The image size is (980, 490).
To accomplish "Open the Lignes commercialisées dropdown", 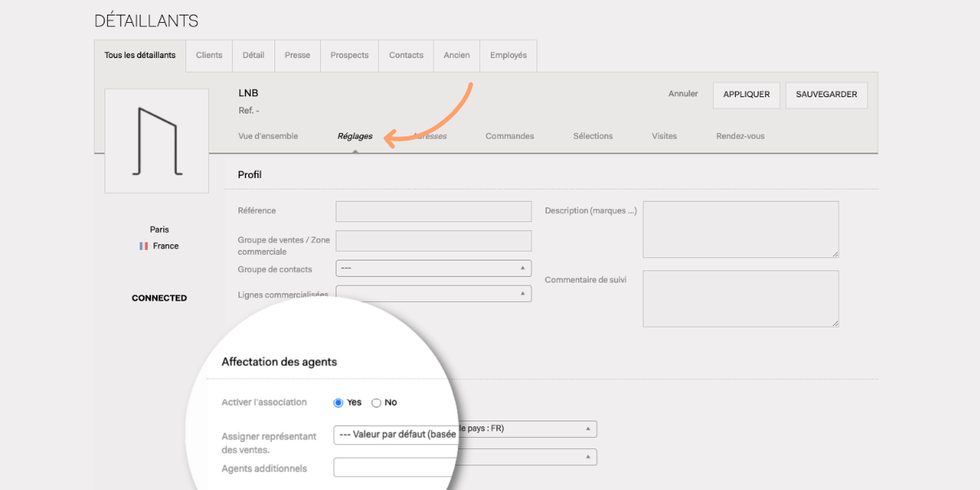I will click(434, 293).
